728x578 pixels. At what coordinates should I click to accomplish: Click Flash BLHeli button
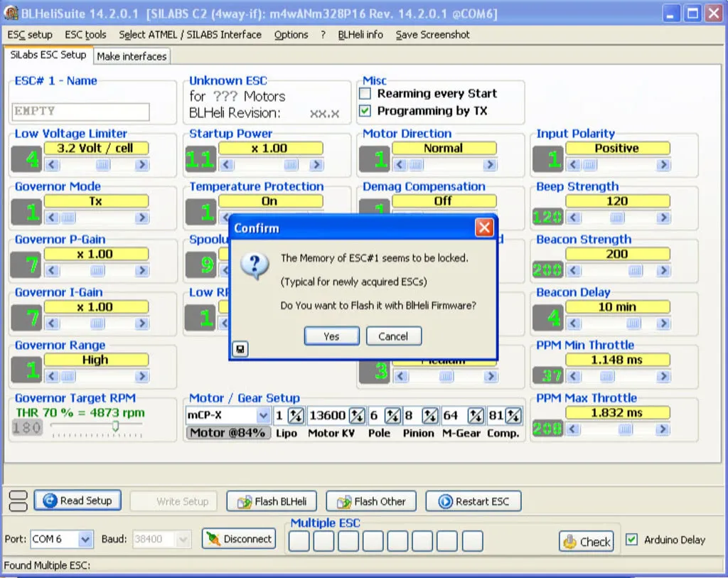pyautogui.click(x=272, y=501)
